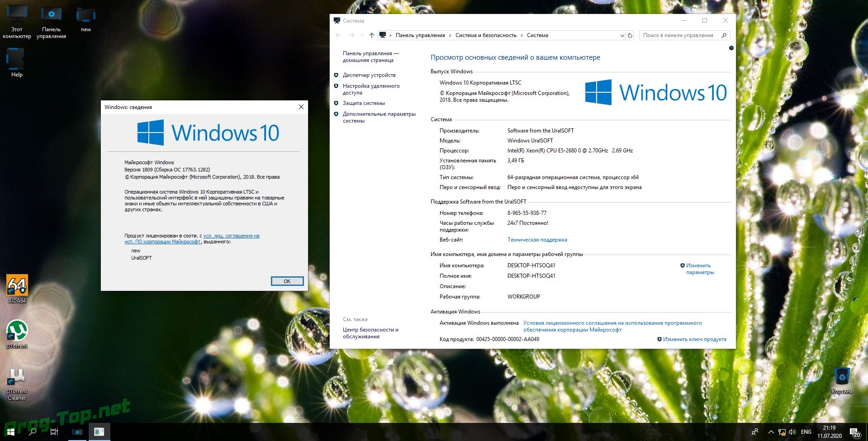Go back in the Система window
This screenshot has width=868, height=441.
click(x=338, y=35)
